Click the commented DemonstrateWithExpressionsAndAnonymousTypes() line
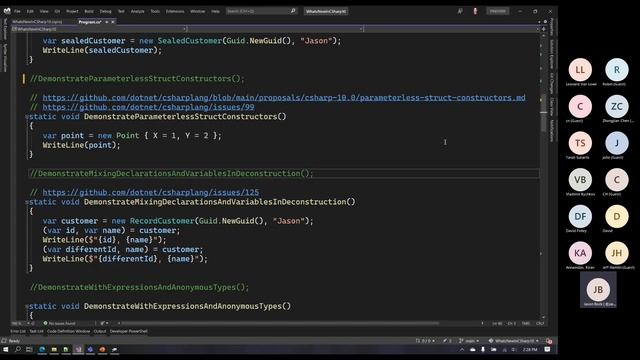The height and width of the screenshot is (360, 640). tap(139, 287)
